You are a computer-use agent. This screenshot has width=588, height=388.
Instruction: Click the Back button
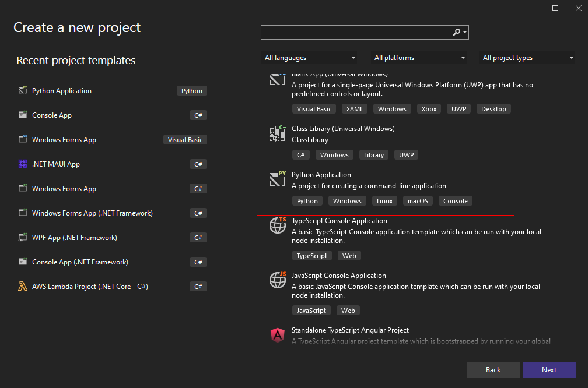tap(493, 369)
